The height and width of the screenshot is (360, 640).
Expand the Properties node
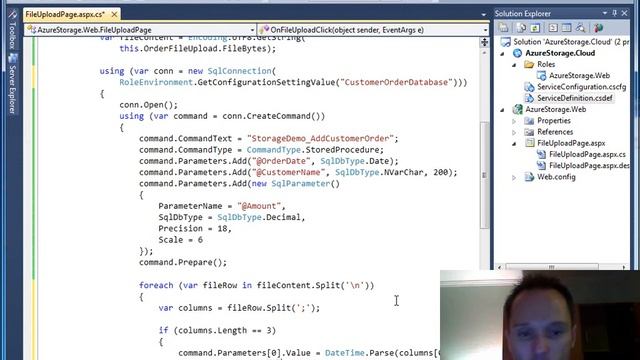(514, 121)
